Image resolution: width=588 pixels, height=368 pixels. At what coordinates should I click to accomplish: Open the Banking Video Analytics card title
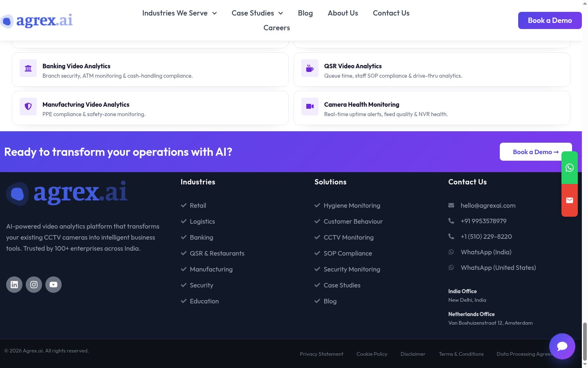click(76, 66)
